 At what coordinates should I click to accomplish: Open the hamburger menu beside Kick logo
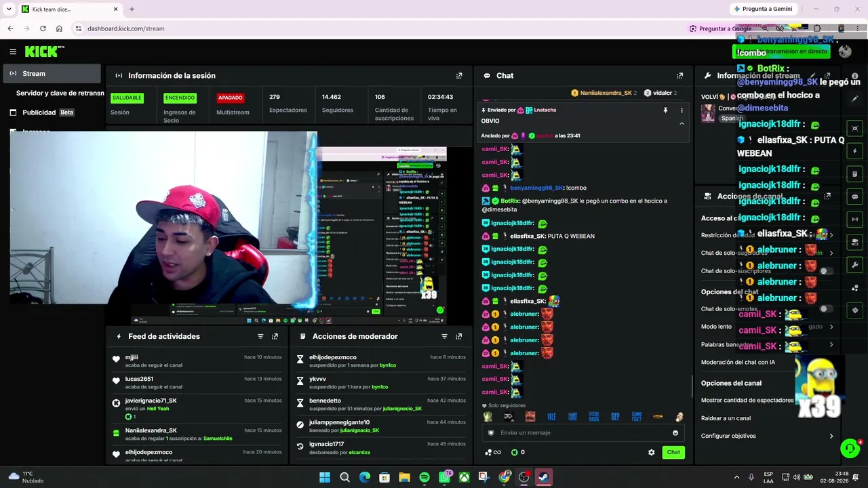(x=13, y=52)
